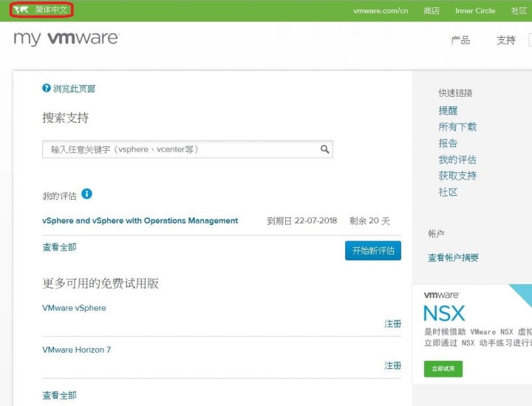Viewport: 532px width, 406px height.
Task: Click the 帐户 heading
Action: [436, 234]
